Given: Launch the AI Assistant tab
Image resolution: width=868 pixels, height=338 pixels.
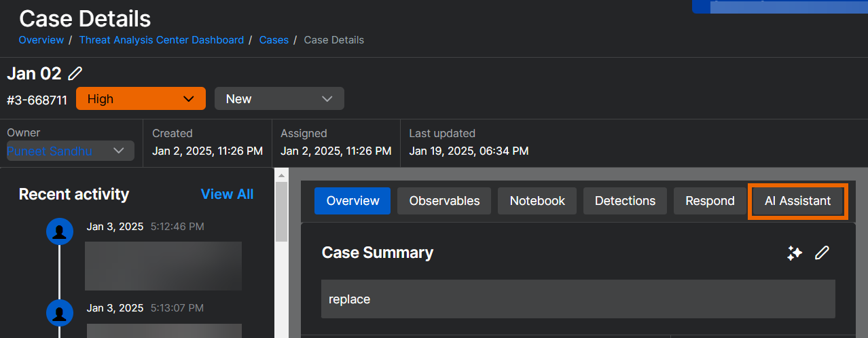Looking at the screenshot, I should tap(797, 201).
